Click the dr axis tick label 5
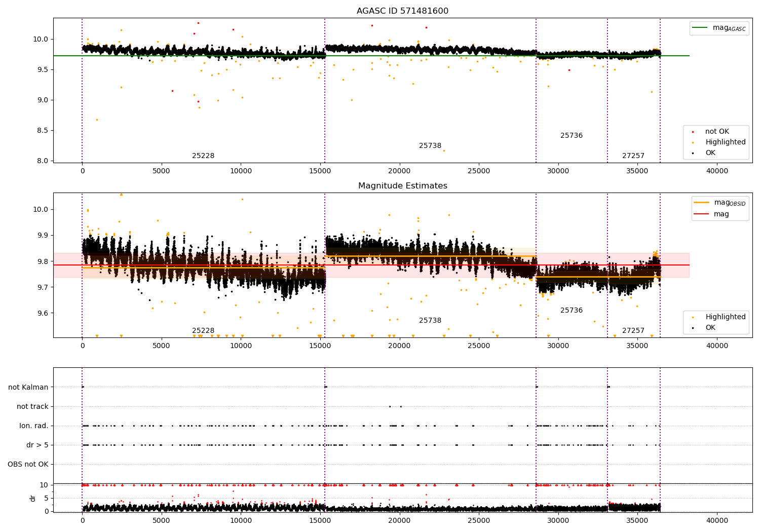Viewport: 760px width, 532px height. (x=46, y=498)
